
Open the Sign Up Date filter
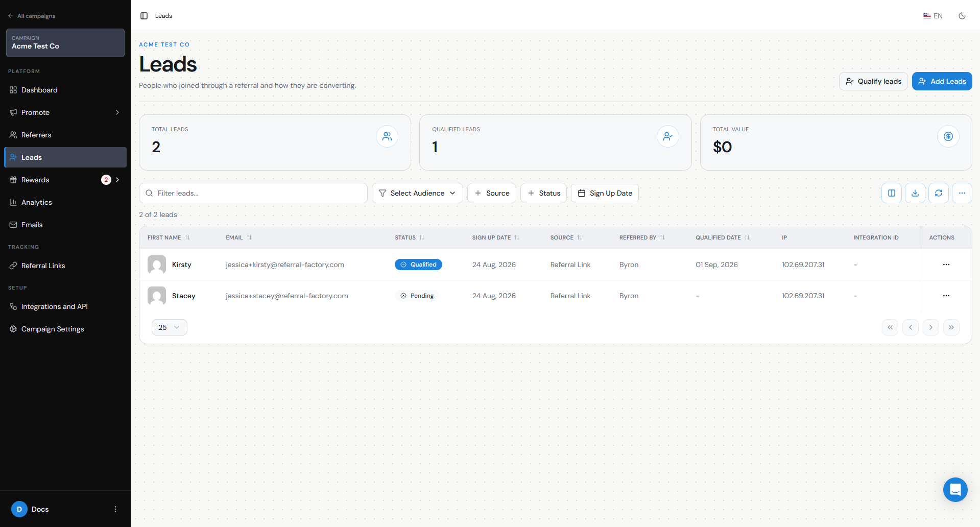click(x=605, y=193)
